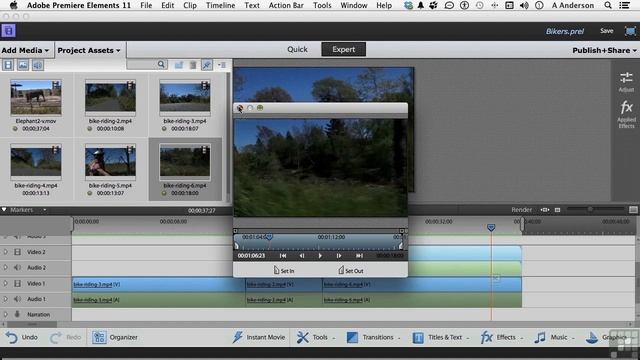This screenshot has width=640, height=360.
Task: Switch to Quick view
Action: tap(297, 49)
